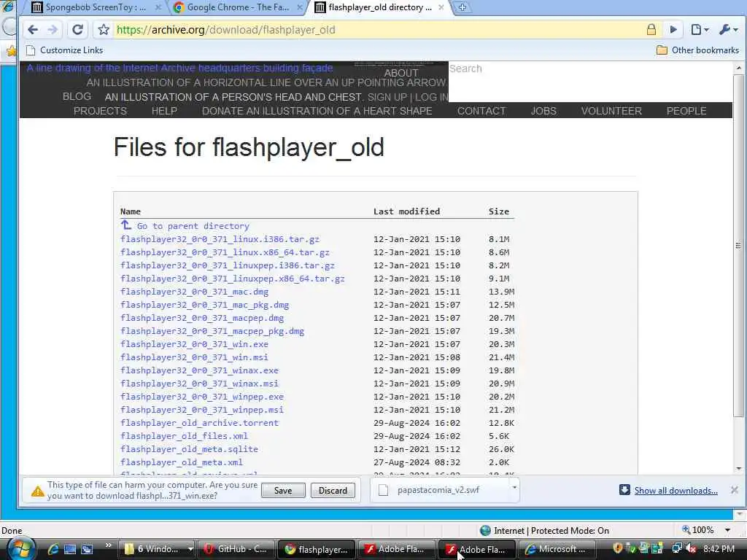This screenshot has height=560, width=747.
Task: Open the CONTACT page link
Action: (481, 111)
